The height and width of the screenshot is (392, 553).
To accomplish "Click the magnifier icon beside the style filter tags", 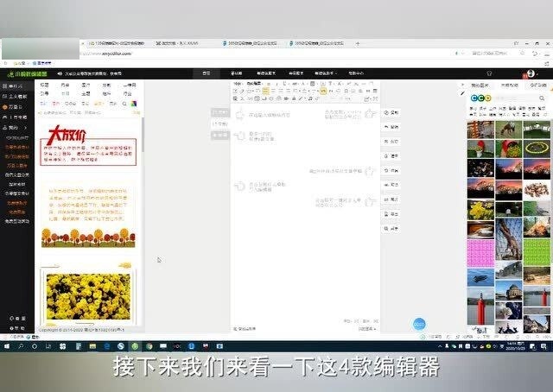I will coord(124,104).
